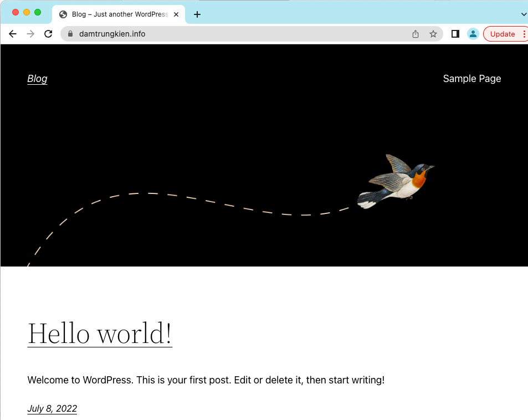Click the Welcome to WordPress excerpt text

[206, 380]
